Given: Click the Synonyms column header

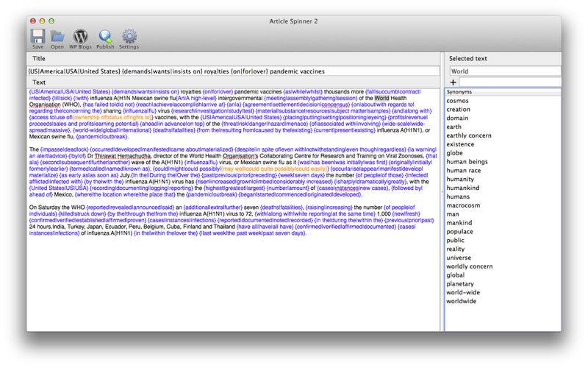Looking at the screenshot, I should click(x=503, y=91).
